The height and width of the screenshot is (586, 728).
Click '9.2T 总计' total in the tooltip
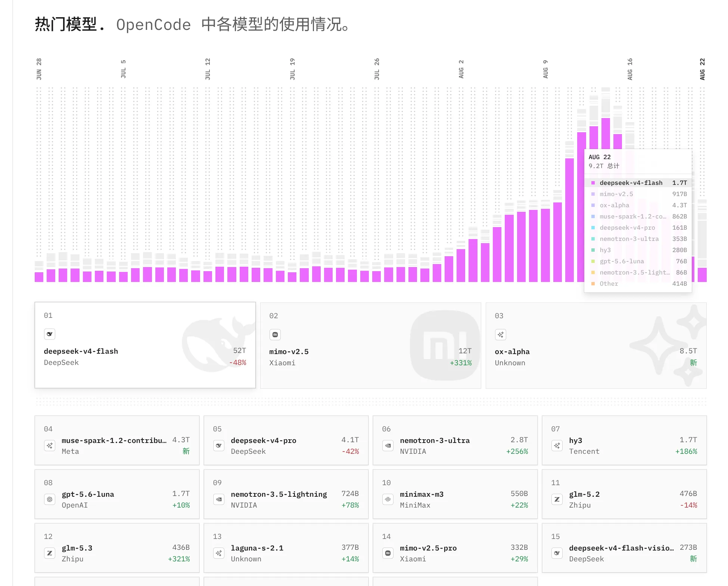point(604,166)
